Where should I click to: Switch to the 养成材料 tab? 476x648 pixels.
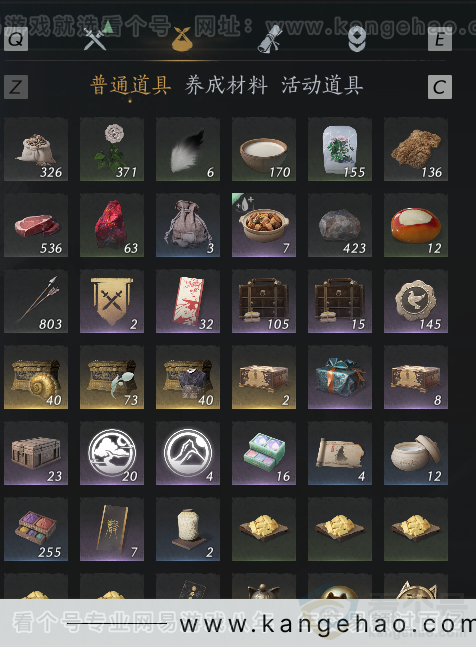pos(226,86)
